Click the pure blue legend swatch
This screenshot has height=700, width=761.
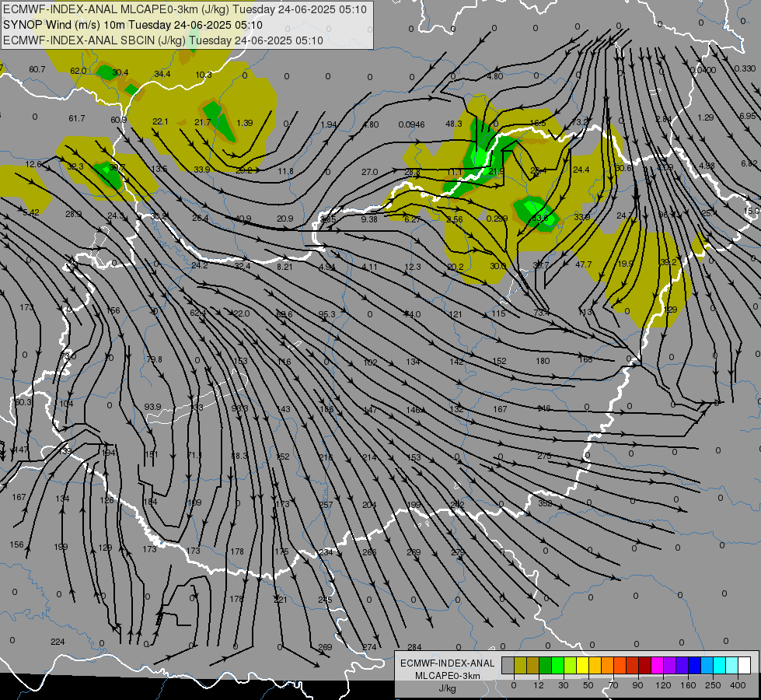[x=694, y=665]
